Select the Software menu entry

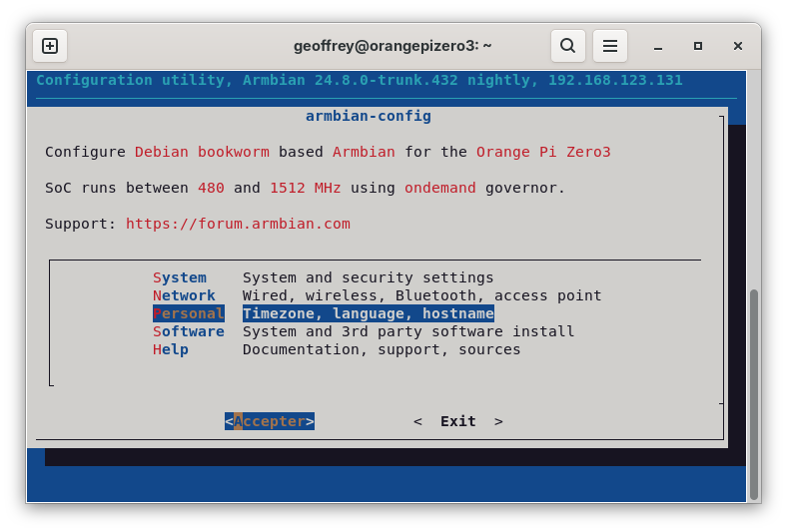coord(189,332)
